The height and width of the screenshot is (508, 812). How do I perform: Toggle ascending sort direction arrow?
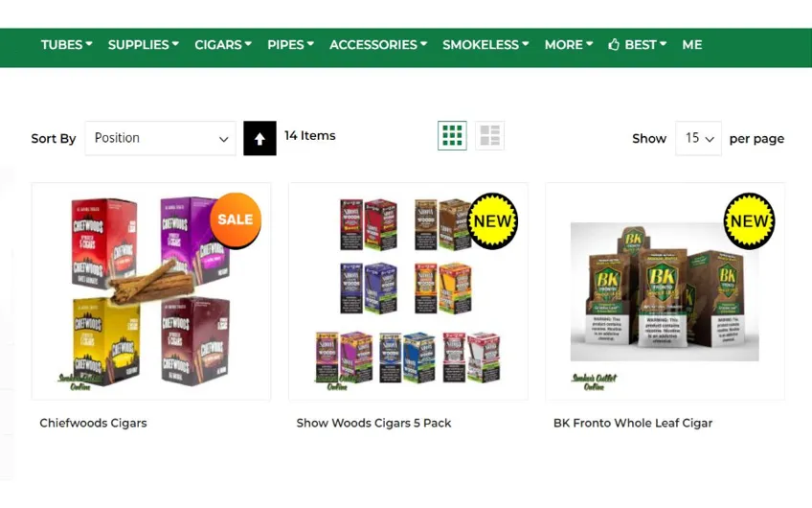[x=259, y=138]
